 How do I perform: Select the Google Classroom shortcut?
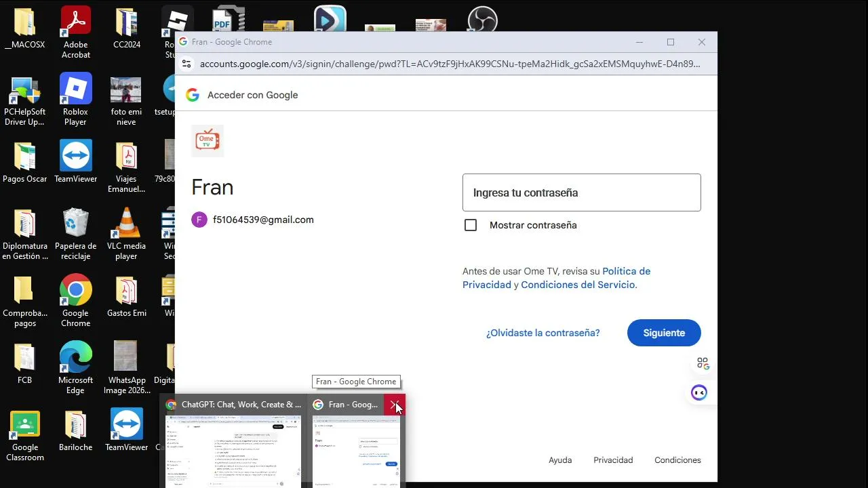[x=25, y=436]
